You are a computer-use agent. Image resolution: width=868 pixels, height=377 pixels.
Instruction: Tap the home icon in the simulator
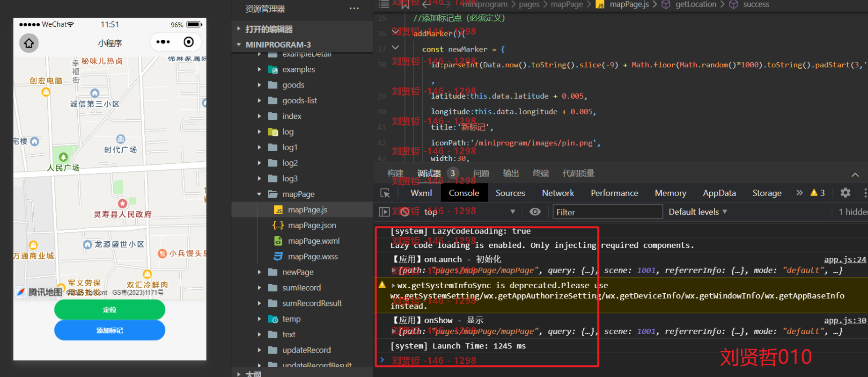(29, 43)
